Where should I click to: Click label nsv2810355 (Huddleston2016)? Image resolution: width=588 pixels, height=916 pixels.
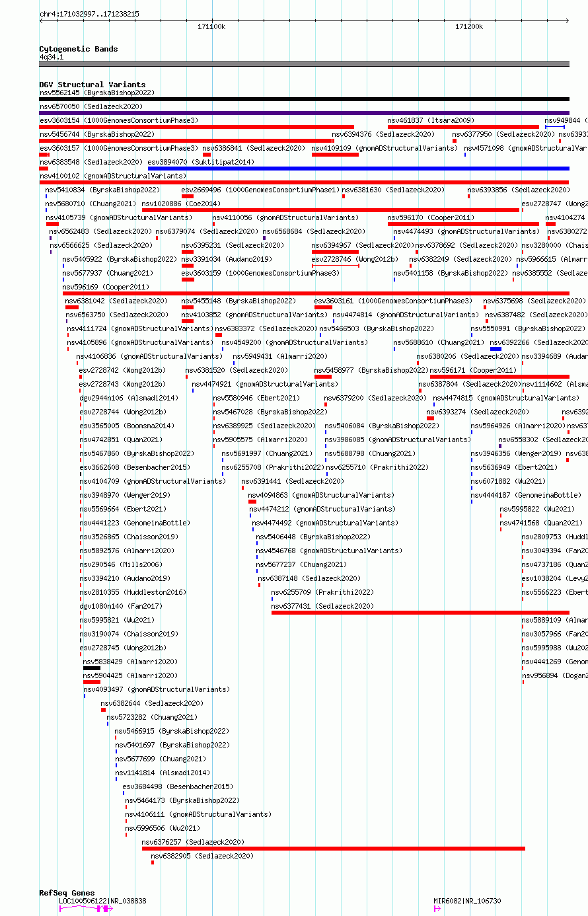[133, 592]
